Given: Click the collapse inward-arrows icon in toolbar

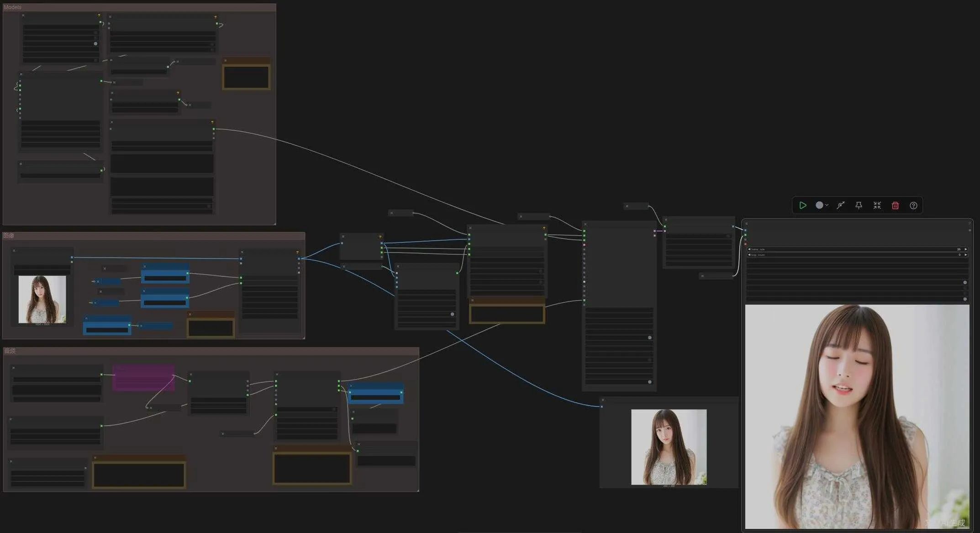Looking at the screenshot, I should 877,206.
